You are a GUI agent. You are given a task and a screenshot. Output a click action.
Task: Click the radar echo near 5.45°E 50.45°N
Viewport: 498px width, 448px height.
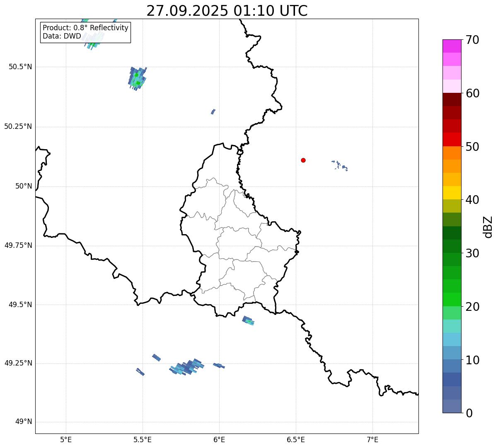click(x=137, y=79)
